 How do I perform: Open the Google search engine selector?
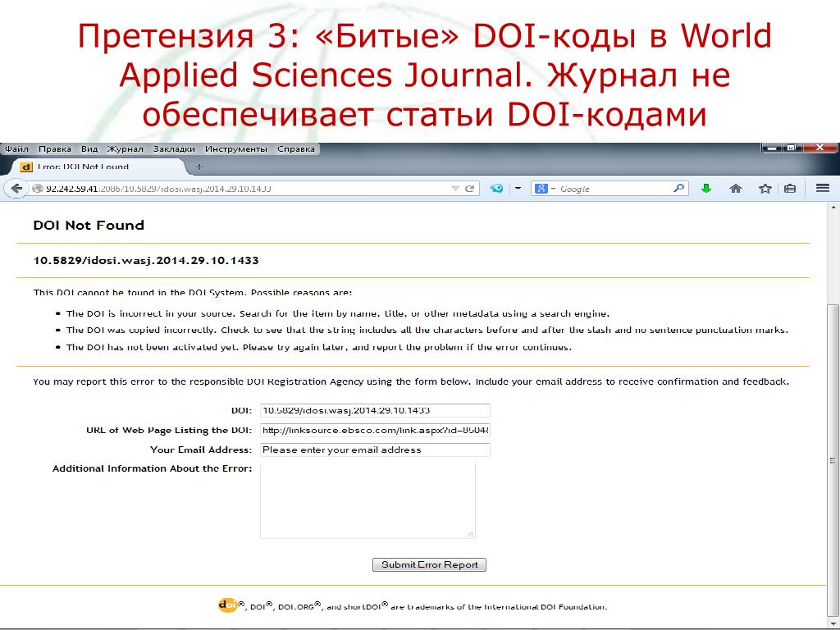545,189
